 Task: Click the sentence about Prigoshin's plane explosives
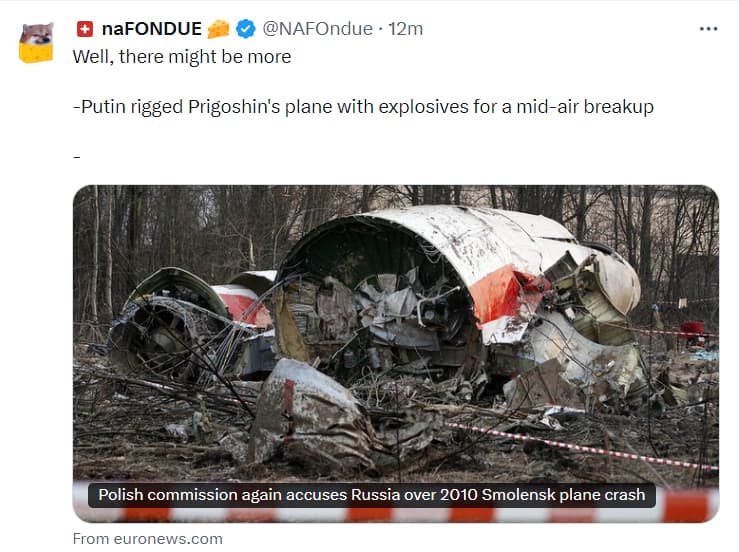pos(363,107)
